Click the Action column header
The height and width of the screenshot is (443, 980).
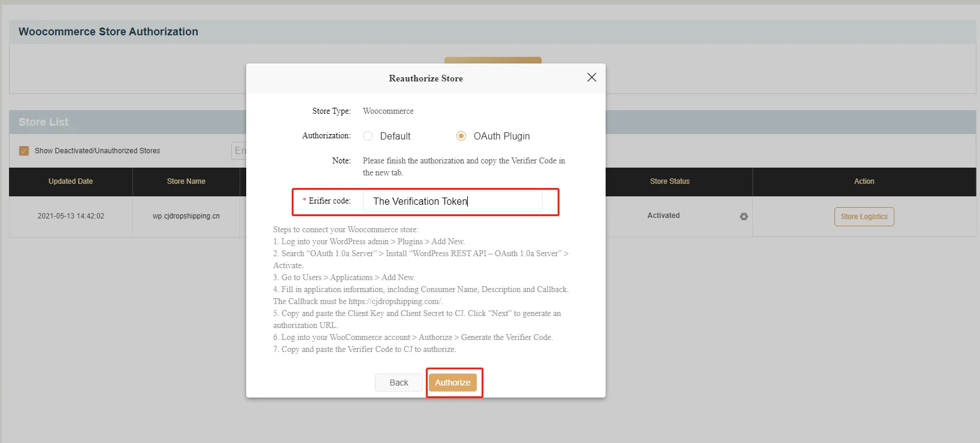point(864,181)
